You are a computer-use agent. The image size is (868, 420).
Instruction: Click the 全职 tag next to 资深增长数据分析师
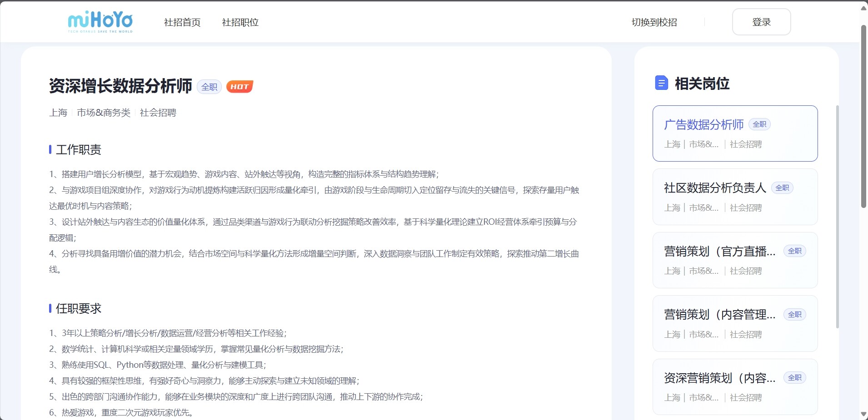pos(209,87)
